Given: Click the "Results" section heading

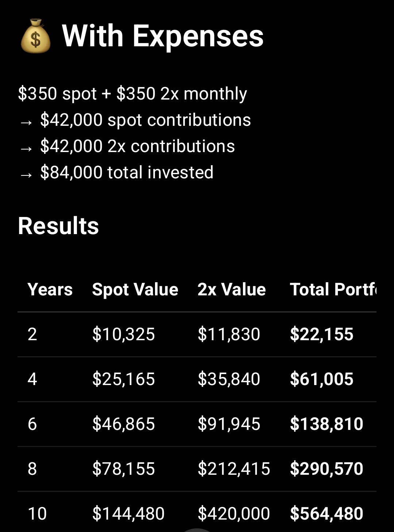Looking at the screenshot, I should [58, 226].
